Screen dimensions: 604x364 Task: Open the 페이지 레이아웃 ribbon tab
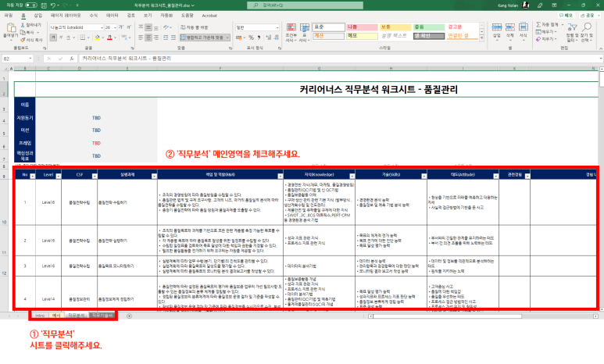(66, 16)
